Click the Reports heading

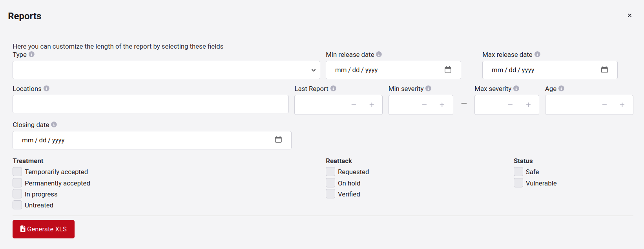pos(25,16)
